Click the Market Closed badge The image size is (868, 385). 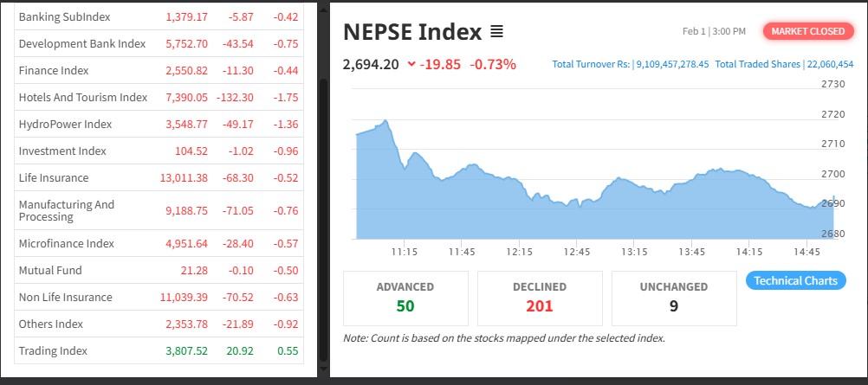807,31
